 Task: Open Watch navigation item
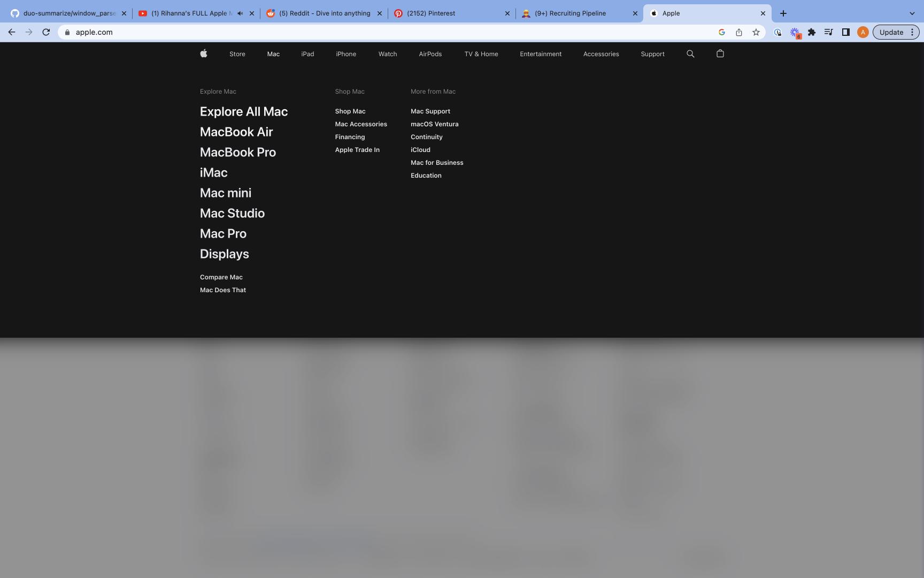pyautogui.click(x=388, y=54)
